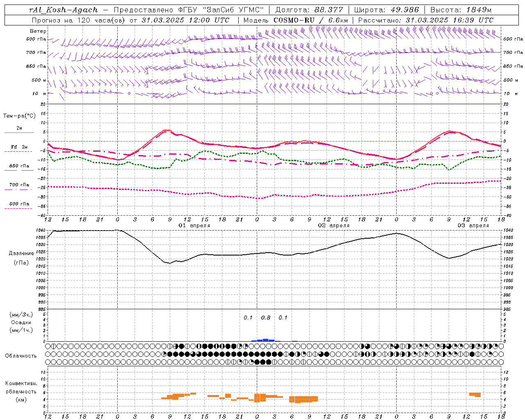Click the blue precipitation bar on the chart

[x=265, y=340]
